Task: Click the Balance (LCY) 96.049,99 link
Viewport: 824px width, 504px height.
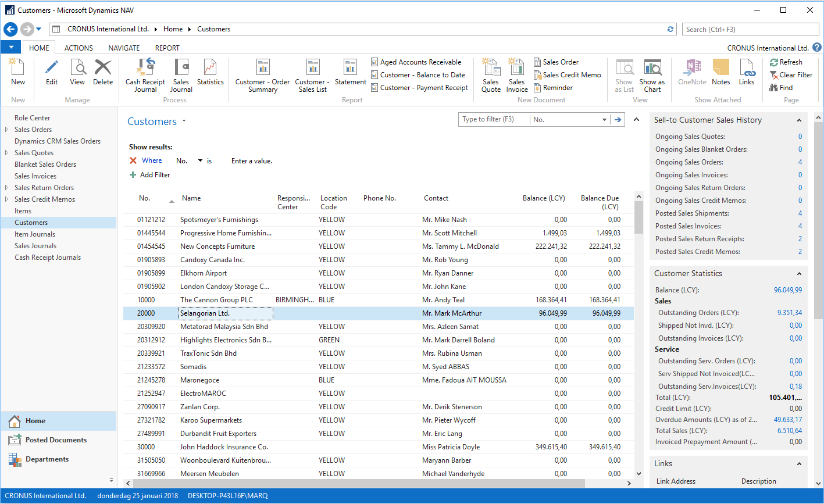Action: 788,290
